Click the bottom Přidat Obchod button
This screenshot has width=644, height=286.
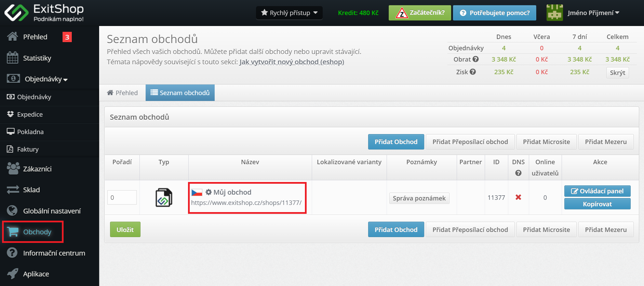[396, 230]
